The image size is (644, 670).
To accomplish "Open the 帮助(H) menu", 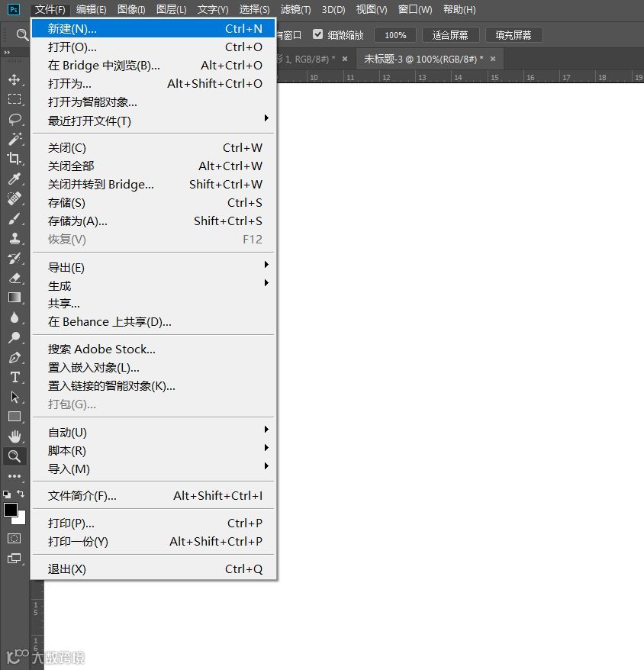I will tap(459, 9).
